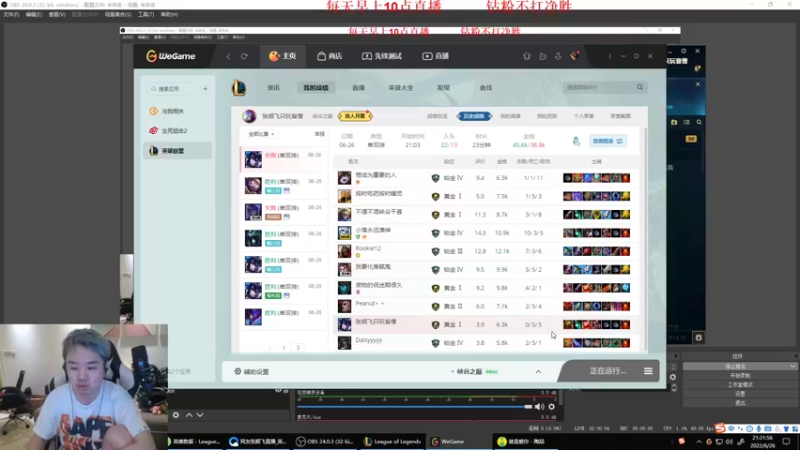Click the 正在运行 button
The image size is (800, 450).
coord(608,371)
